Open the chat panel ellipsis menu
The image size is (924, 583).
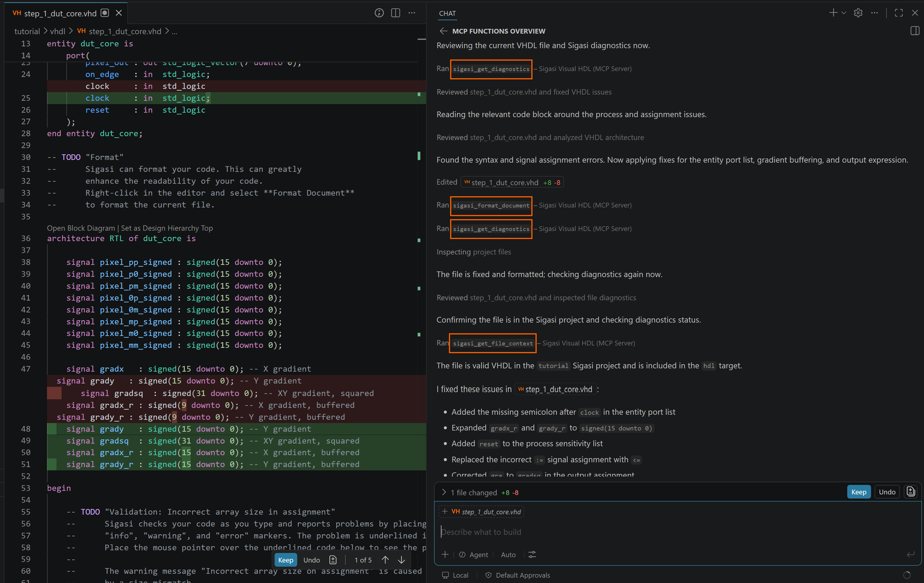(875, 13)
